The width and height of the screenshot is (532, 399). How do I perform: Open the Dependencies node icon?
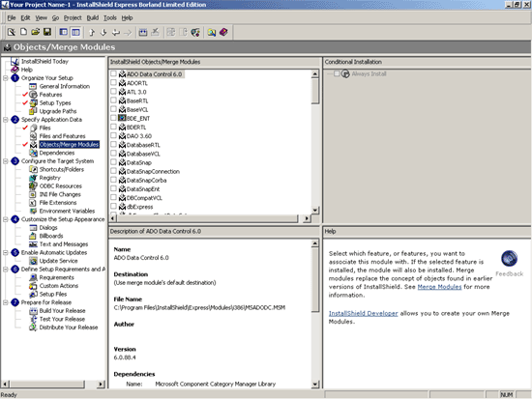tap(33, 153)
